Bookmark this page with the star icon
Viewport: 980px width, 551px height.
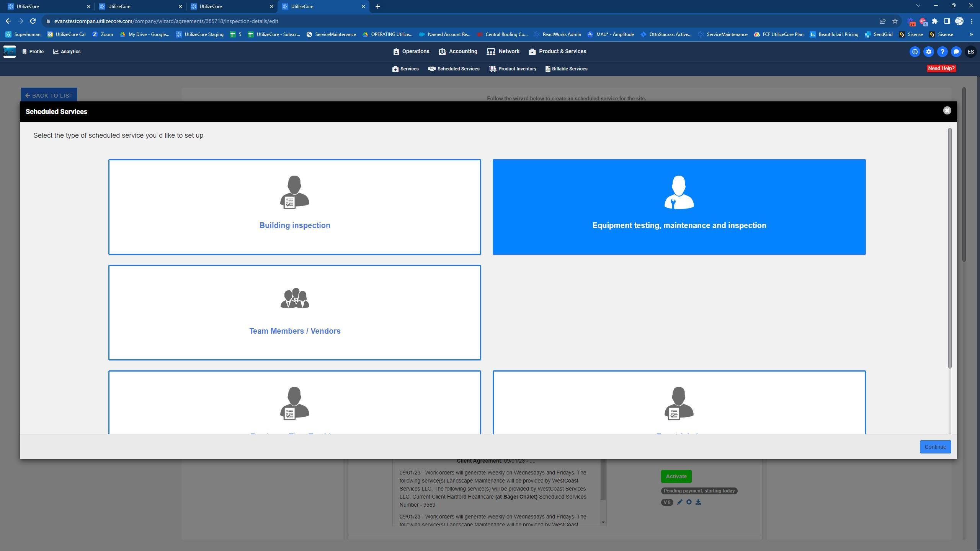pyautogui.click(x=895, y=21)
